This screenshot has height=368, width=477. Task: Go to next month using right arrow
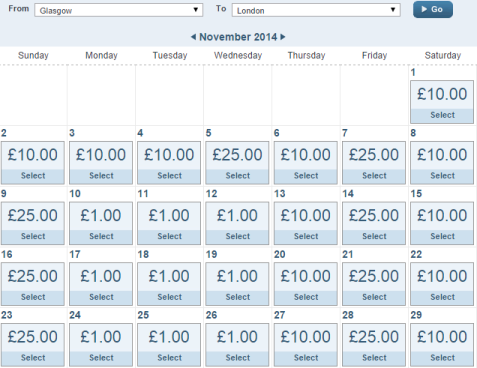[x=283, y=37]
